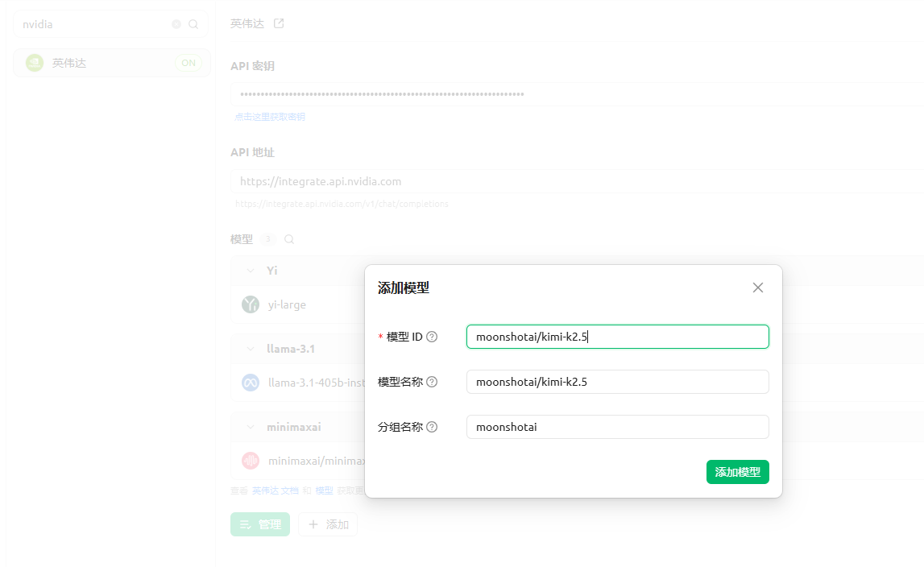Image resolution: width=924 pixels, height=567 pixels.
Task: Click the API 密钥 masked field
Action: point(577,94)
